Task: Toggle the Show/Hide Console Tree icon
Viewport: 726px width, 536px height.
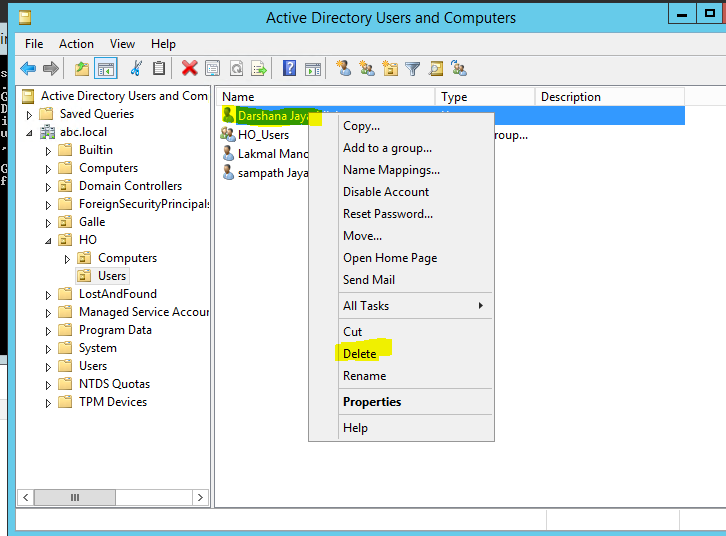Action: (106, 69)
